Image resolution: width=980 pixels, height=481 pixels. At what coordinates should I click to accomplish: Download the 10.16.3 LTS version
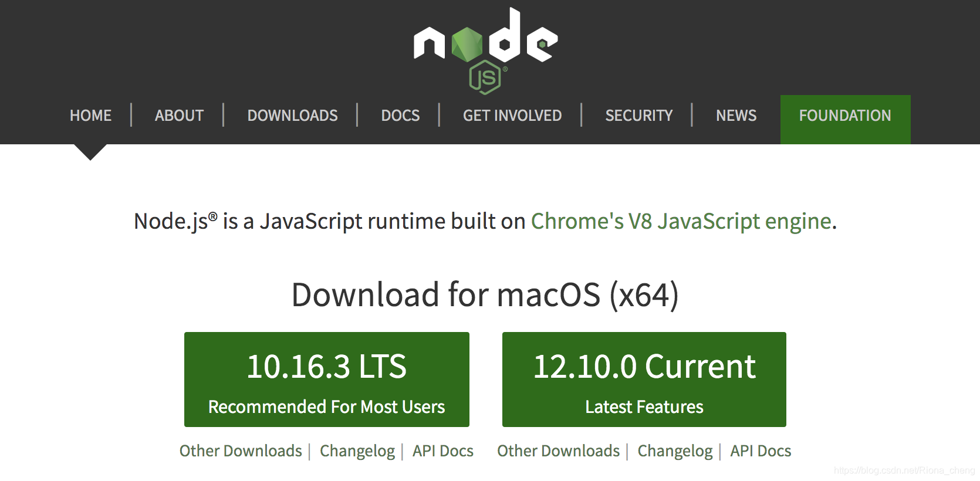click(x=327, y=380)
